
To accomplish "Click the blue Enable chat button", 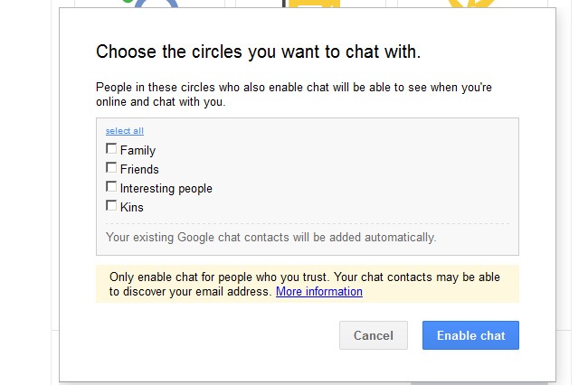I will [x=470, y=335].
